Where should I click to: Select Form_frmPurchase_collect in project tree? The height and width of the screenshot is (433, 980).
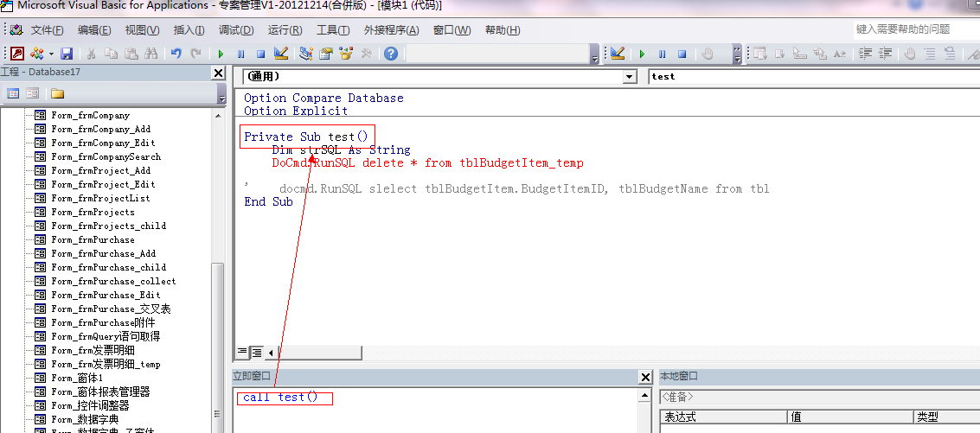pyautogui.click(x=113, y=281)
